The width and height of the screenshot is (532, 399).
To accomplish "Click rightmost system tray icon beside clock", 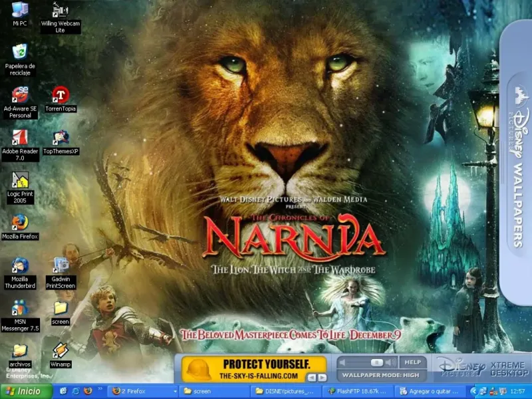I will click(503, 392).
